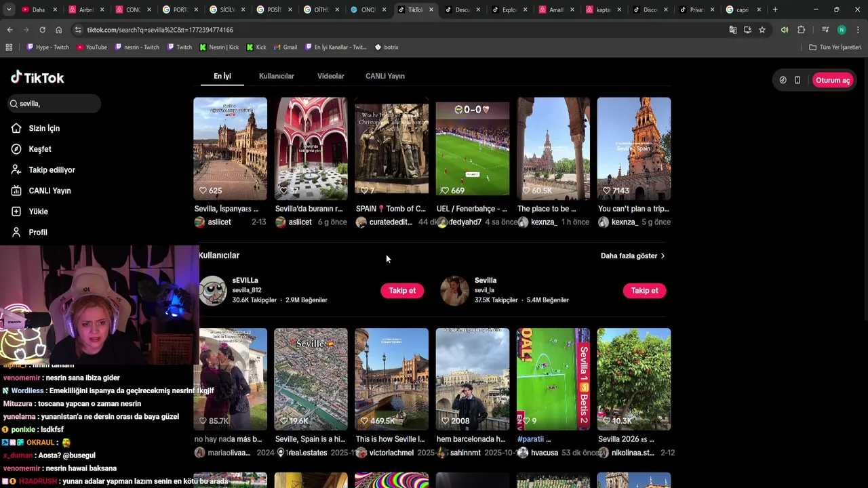The width and height of the screenshot is (868, 488).
Task: Close the active TikTok tab
Action: 431,9
